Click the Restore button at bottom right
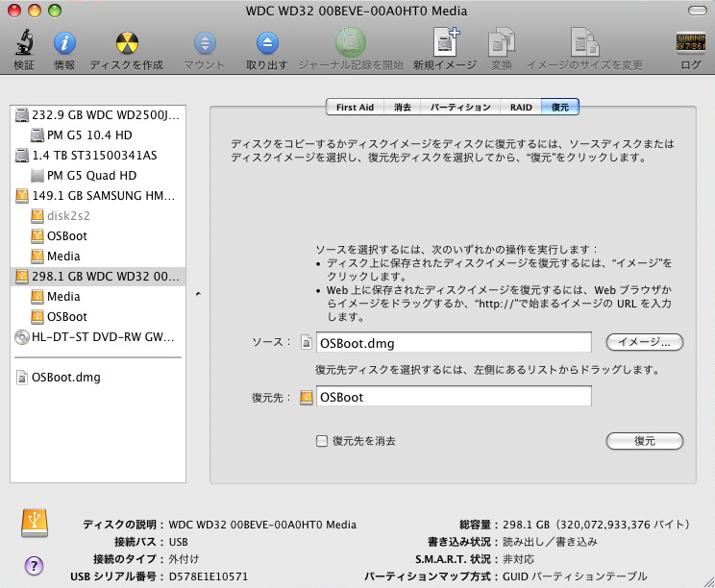This screenshot has width=715, height=588. click(x=644, y=441)
